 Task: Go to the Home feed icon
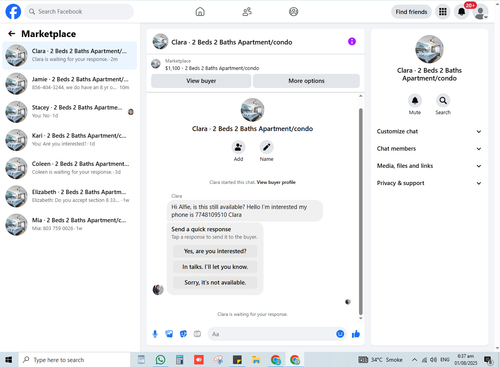(x=200, y=12)
